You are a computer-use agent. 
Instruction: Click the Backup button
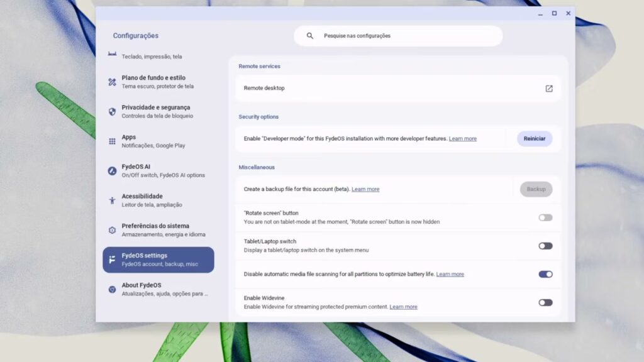[536, 189]
